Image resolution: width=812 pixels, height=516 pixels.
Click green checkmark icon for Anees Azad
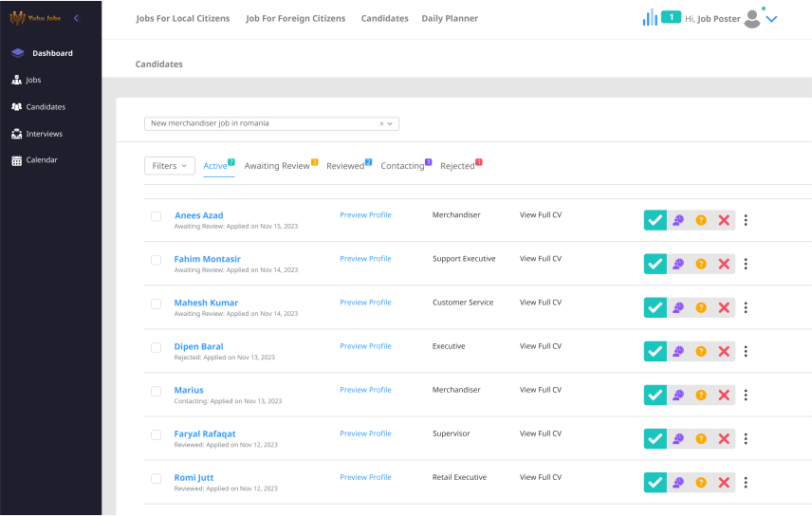655,220
